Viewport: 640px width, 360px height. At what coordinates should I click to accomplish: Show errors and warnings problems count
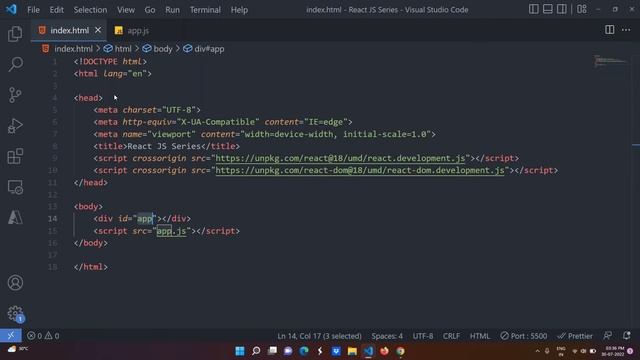[x=43, y=336]
